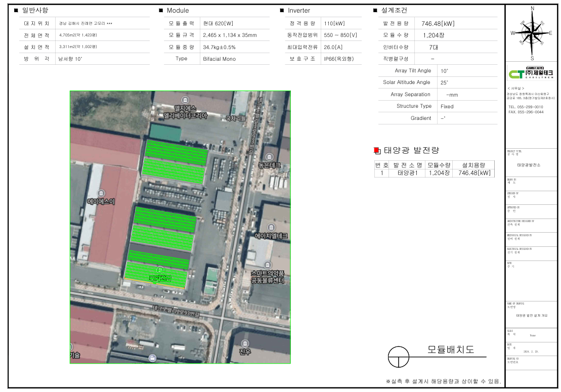Image resolution: width=561 pixels, height=392 pixels.
Task: Click the 동은테크 place marker icon
Action: (269, 156)
